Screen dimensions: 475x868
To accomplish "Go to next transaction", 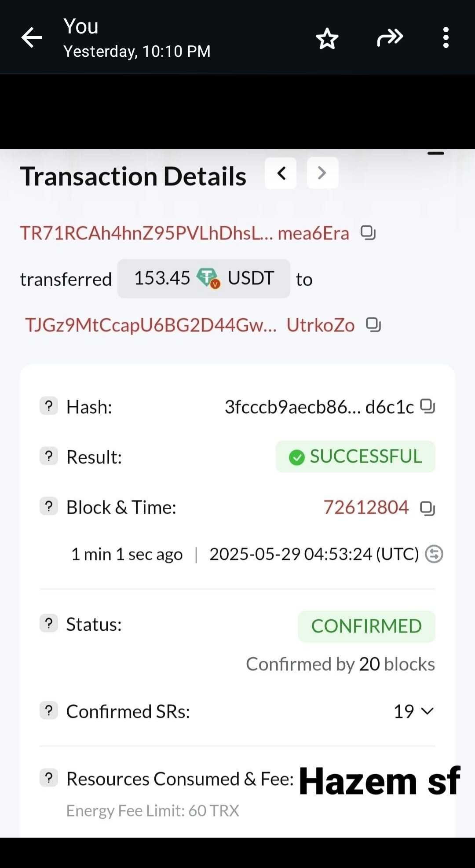I will coord(322,173).
